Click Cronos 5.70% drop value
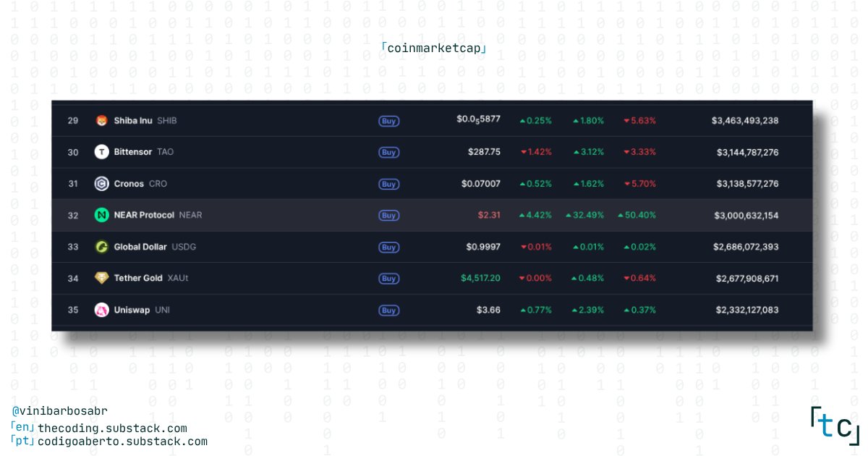 point(640,184)
